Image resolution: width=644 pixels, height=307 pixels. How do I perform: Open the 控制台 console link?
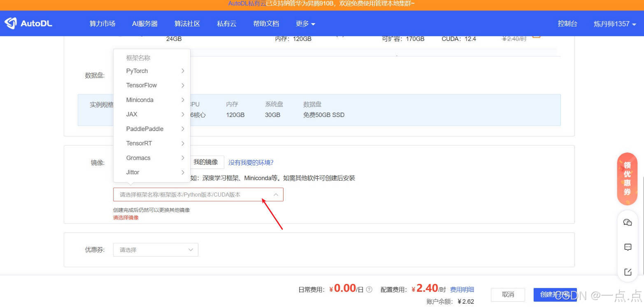567,23
